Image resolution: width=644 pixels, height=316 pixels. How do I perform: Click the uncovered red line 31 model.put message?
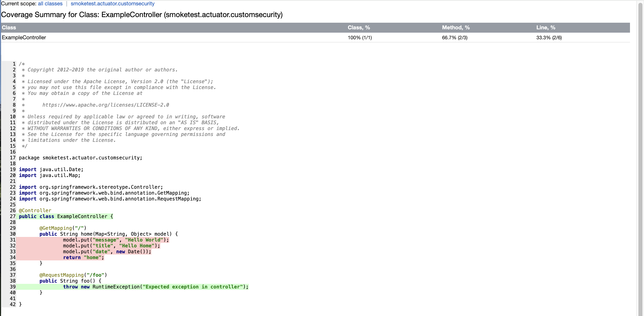[116, 240]
